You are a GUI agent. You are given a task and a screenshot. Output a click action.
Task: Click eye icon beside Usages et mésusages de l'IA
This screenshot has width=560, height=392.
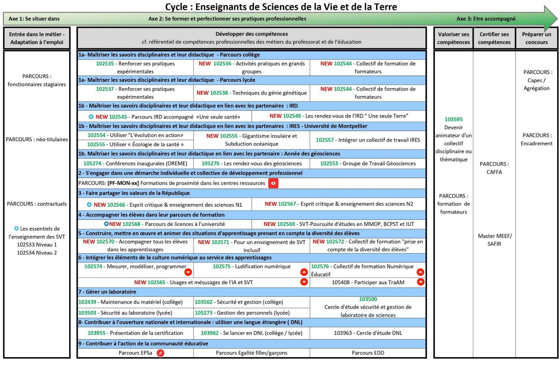click(x=304, y=282)
